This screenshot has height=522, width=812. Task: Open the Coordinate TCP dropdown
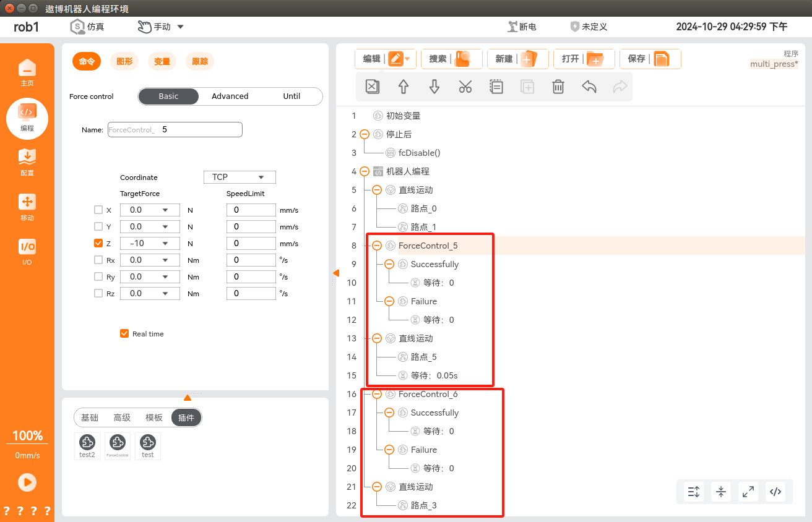[240, 177]
